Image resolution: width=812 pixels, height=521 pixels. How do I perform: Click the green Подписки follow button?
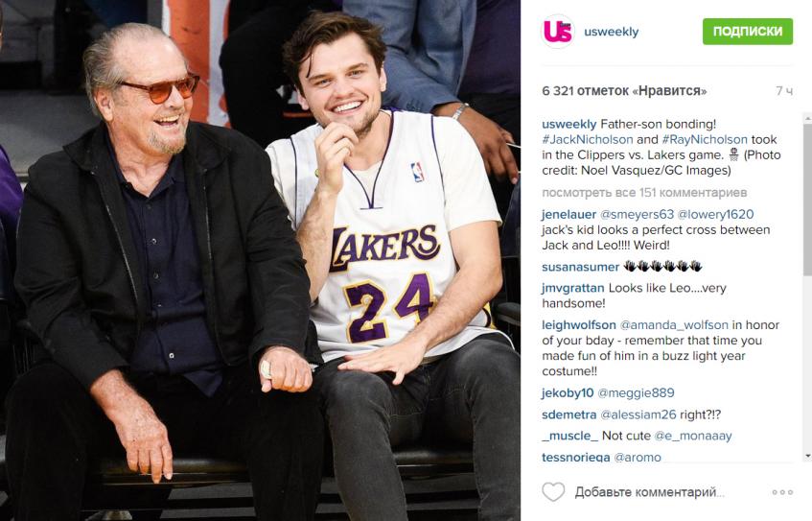pyautogui.click(x=747, y=31)
